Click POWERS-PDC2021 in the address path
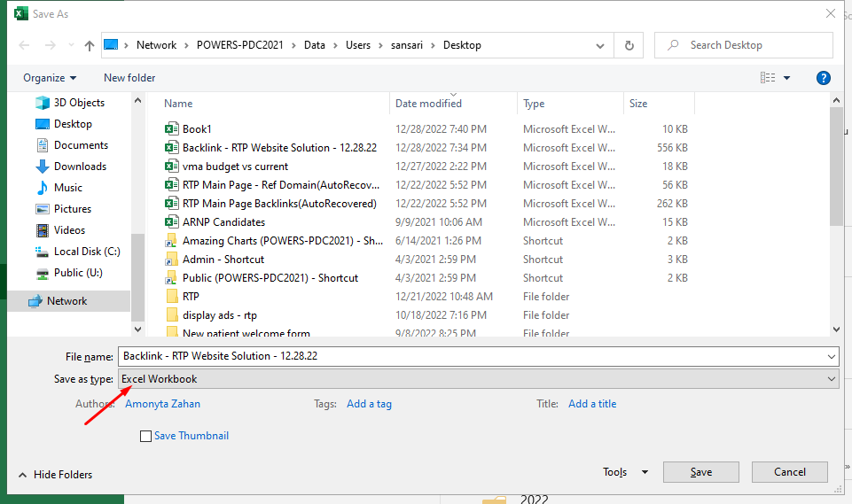 [x=239, y=45]
